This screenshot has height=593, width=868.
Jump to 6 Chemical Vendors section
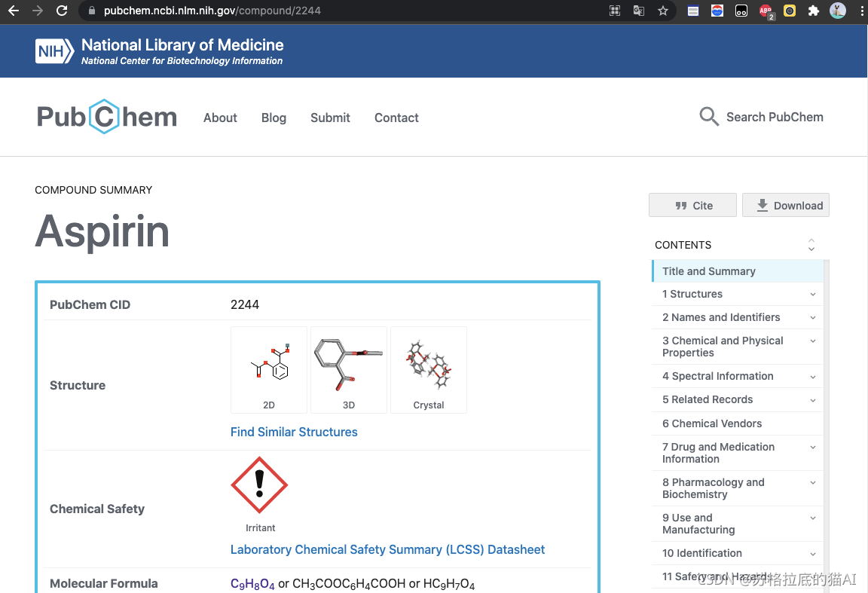[x=712, y=423]
